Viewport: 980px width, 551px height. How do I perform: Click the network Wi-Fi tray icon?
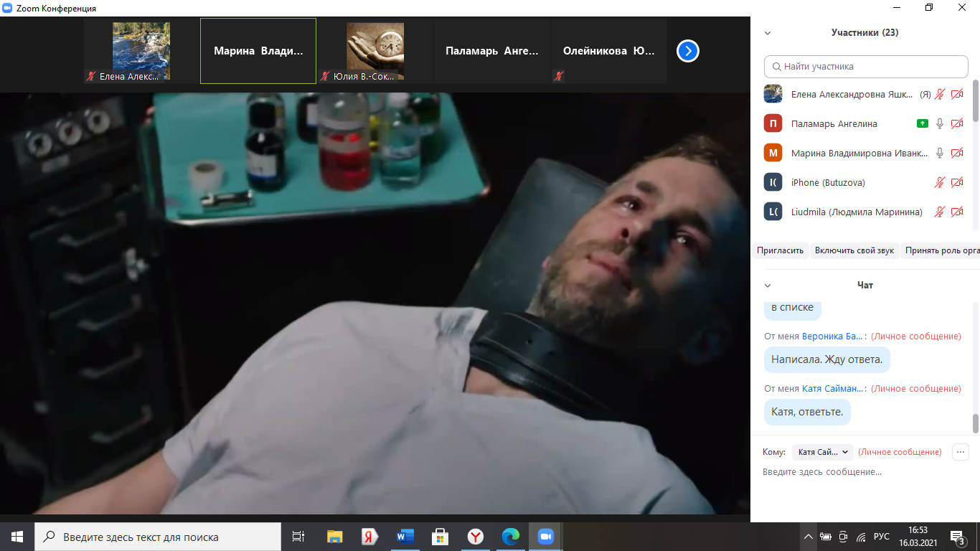pyautogui.click(x=861, y=537)
